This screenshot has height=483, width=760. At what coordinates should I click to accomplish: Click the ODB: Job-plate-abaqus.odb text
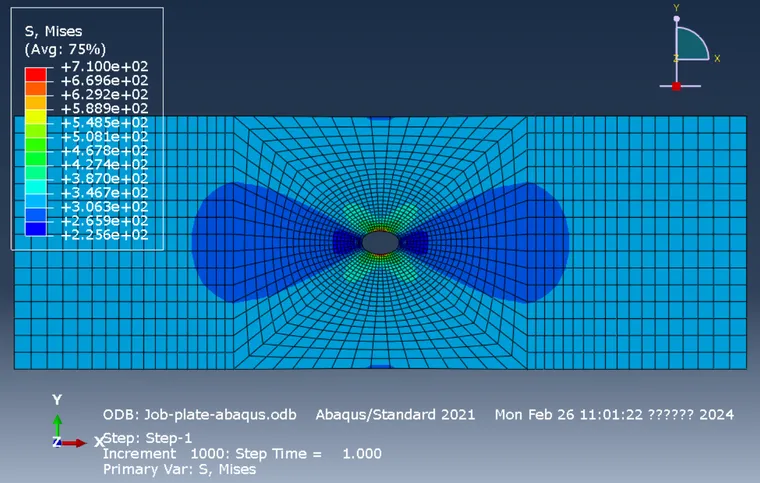click(200, 415)
